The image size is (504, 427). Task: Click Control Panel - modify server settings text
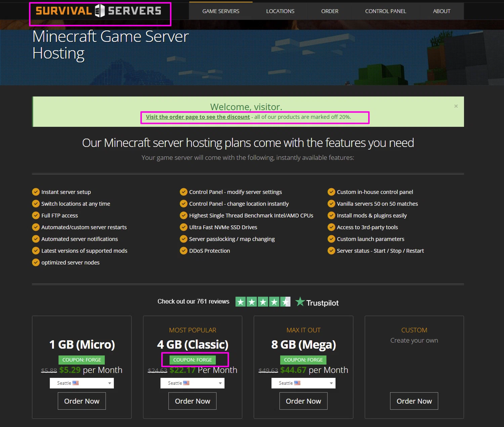click(x=236, y=192)
